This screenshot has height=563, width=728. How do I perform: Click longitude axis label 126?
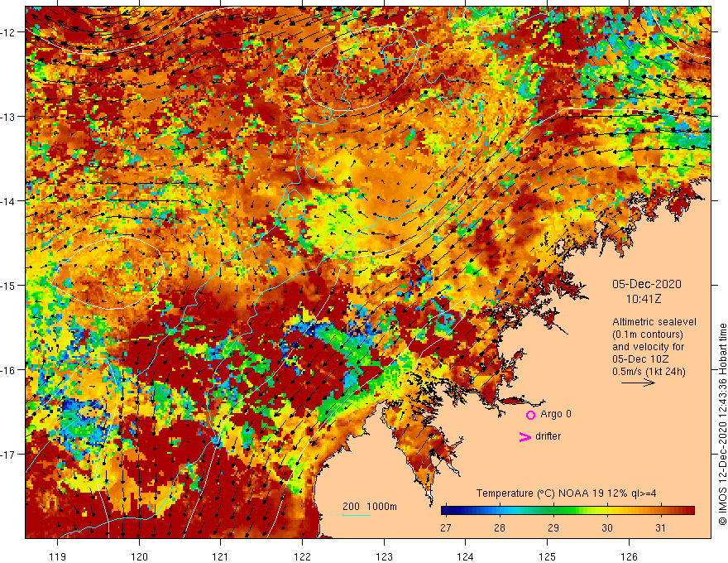point(629,556)
